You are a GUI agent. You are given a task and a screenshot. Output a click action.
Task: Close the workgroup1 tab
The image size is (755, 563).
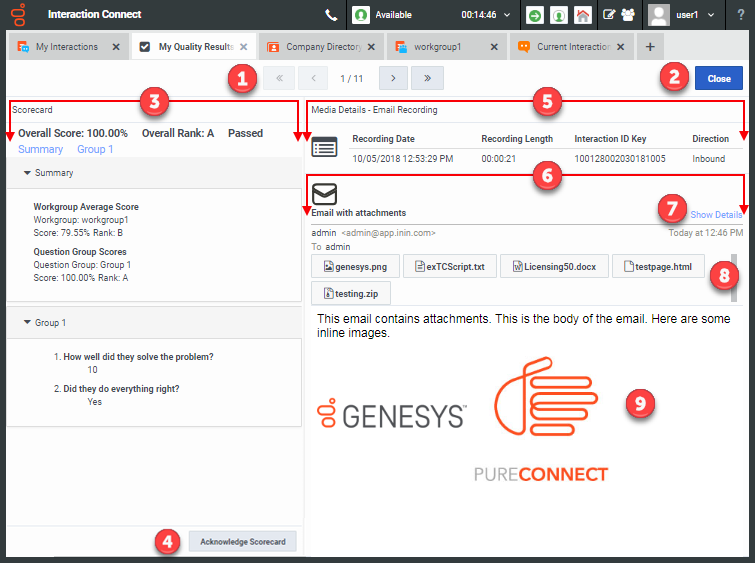pyautogui.click(x=495, y=47)
